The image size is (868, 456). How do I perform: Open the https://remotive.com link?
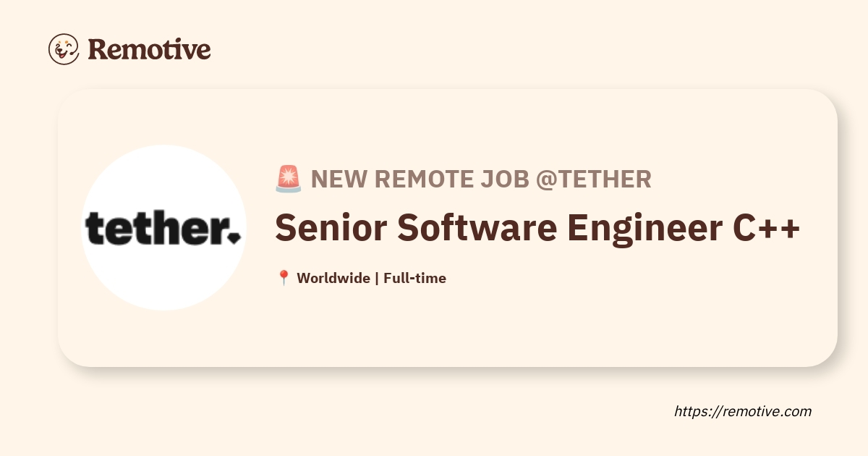point(743,411)
